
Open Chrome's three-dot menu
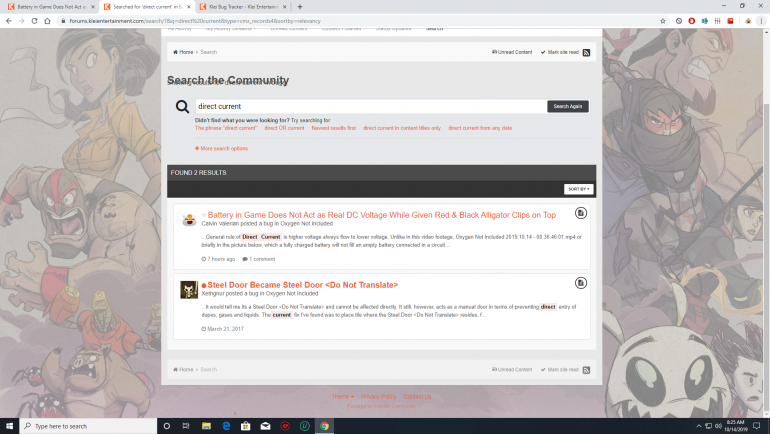pyautogui.click(x=762, y=21)
